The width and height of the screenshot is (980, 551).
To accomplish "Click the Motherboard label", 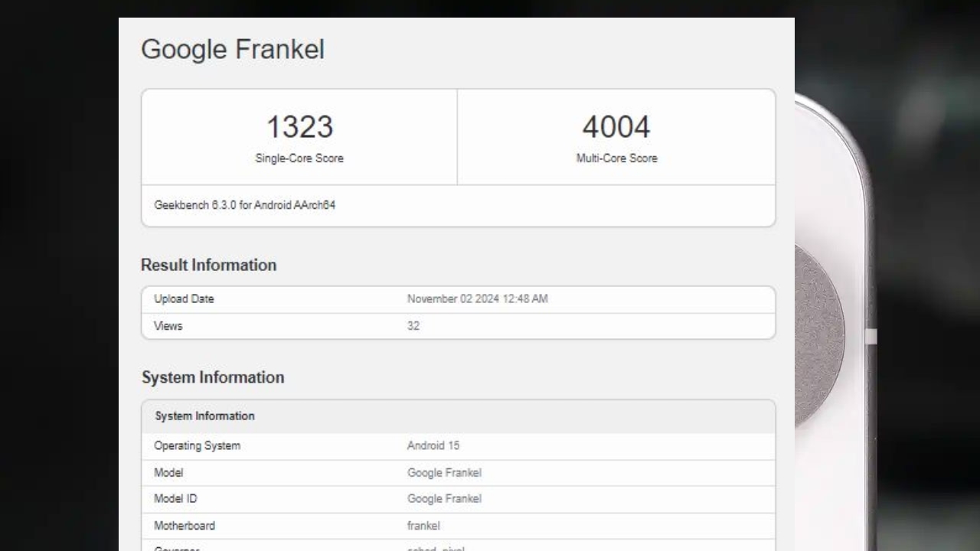I will pyautogui.click(x=185, y=526).
